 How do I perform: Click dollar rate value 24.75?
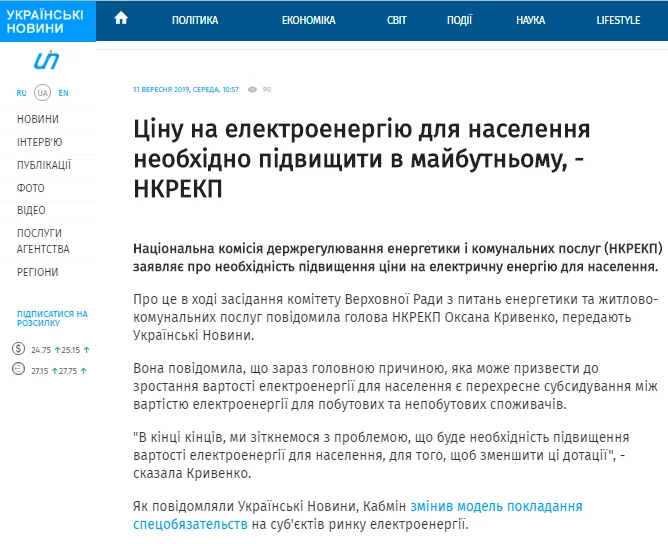click(x=41, y=350)
